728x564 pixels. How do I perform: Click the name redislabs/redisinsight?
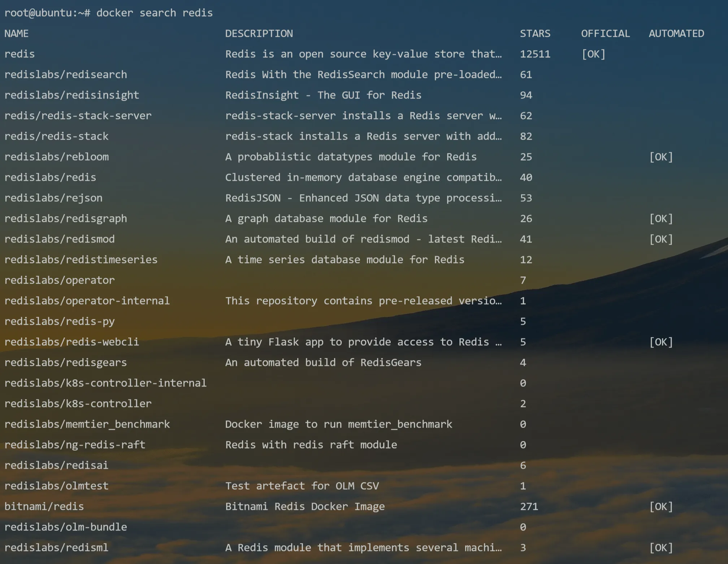tap(72, 95)
